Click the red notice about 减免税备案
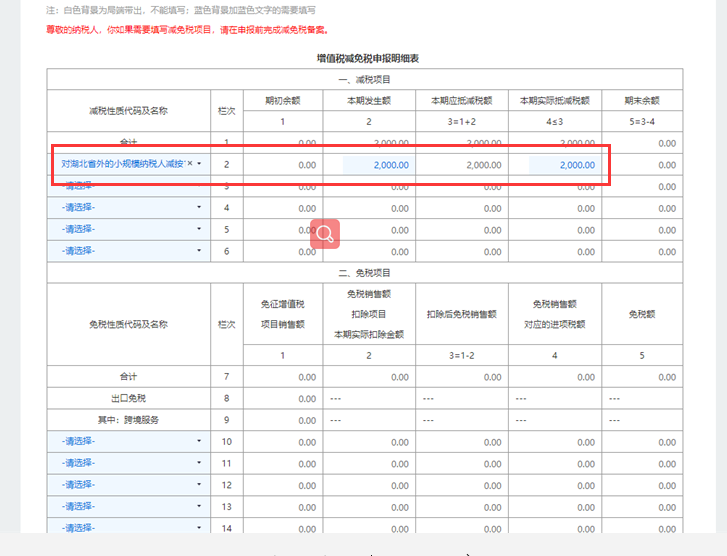The image size is (727, 556). pos(188,30)
